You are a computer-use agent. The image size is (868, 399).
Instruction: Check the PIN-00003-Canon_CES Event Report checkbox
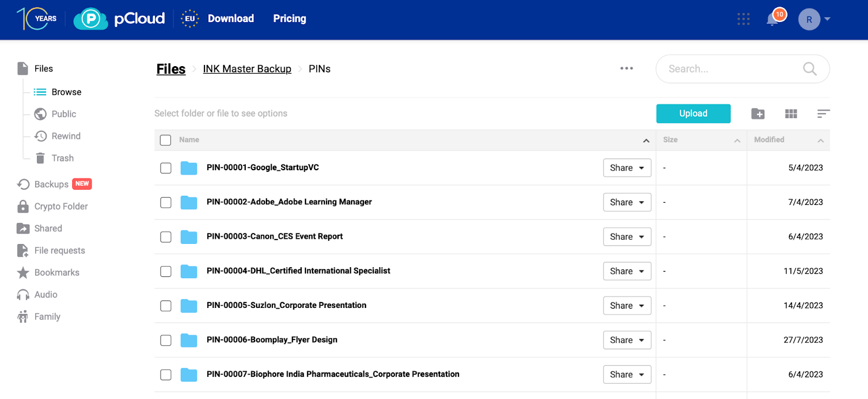(x=165, y=237)
